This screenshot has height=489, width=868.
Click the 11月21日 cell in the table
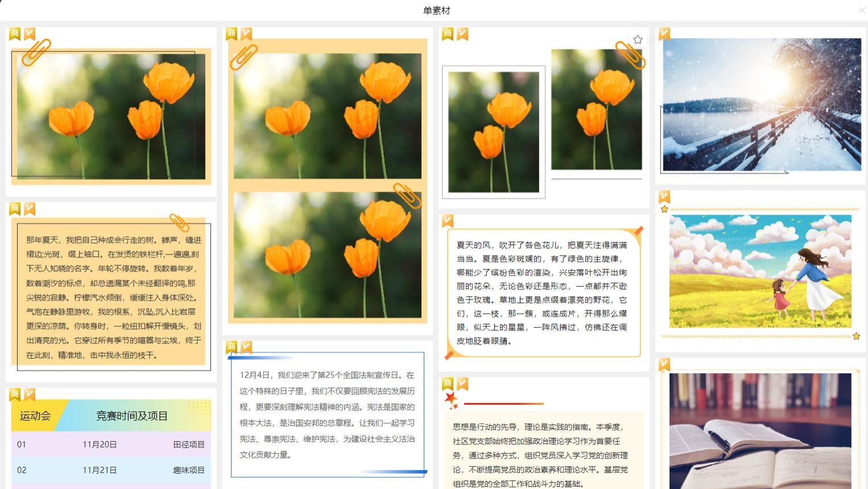click(100, 470)
